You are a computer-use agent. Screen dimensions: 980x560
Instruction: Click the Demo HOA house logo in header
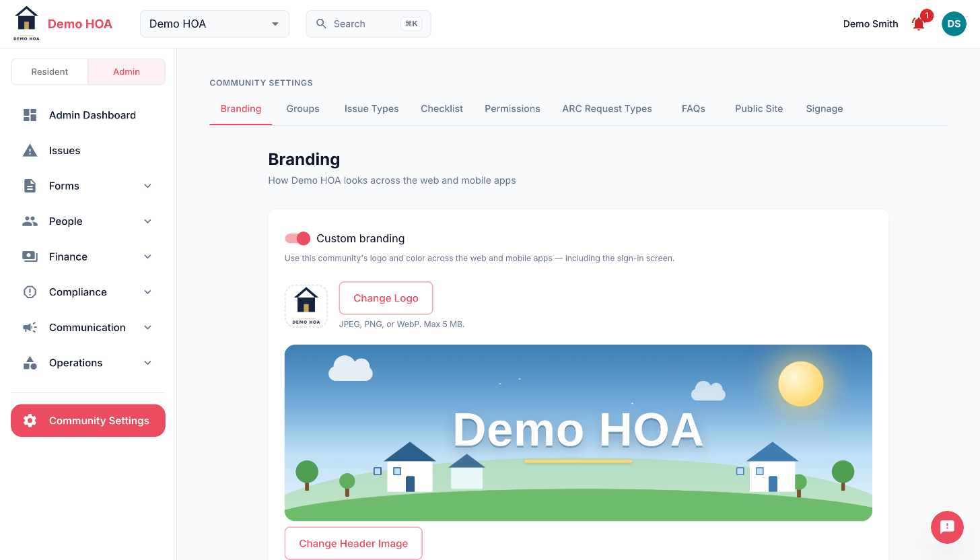[26, 24]
